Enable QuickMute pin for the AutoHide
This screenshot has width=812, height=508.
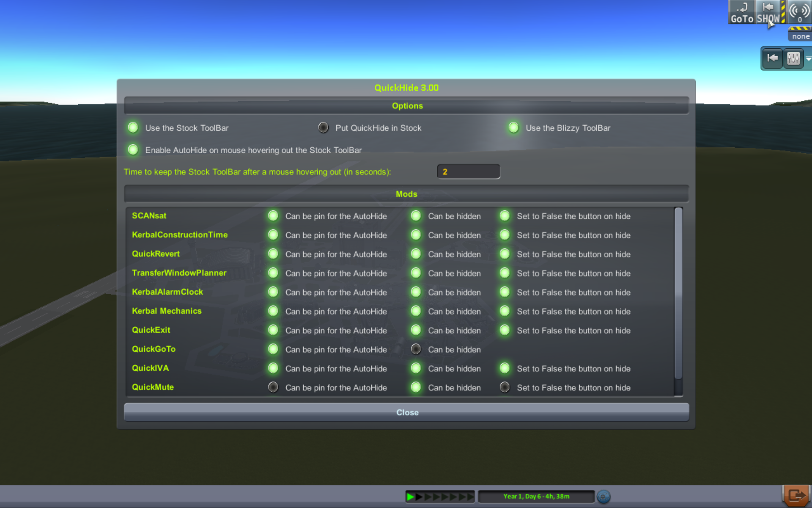273,387
